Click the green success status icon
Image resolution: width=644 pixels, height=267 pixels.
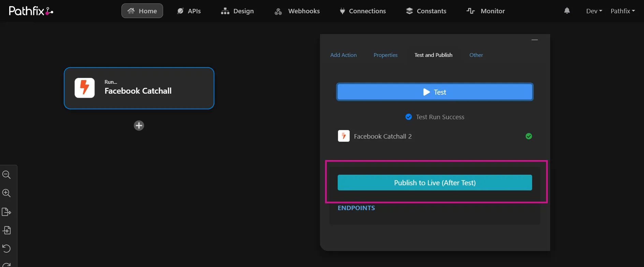529,136
